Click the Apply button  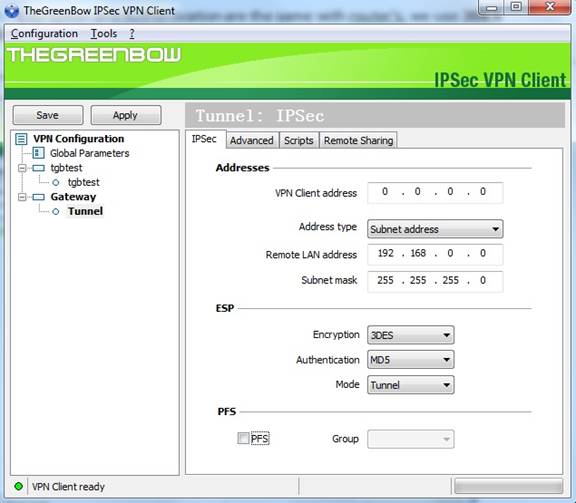click(126, 115)
